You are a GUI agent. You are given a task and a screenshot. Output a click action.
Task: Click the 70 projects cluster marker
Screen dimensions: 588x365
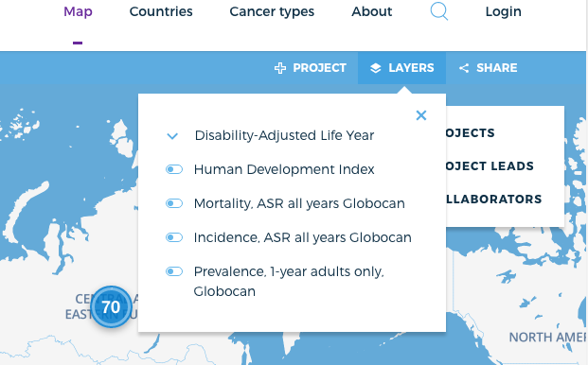[111, 307]
